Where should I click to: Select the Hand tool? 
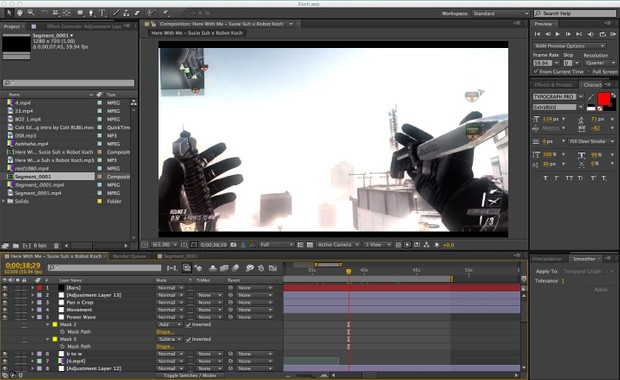coord(20,13)
